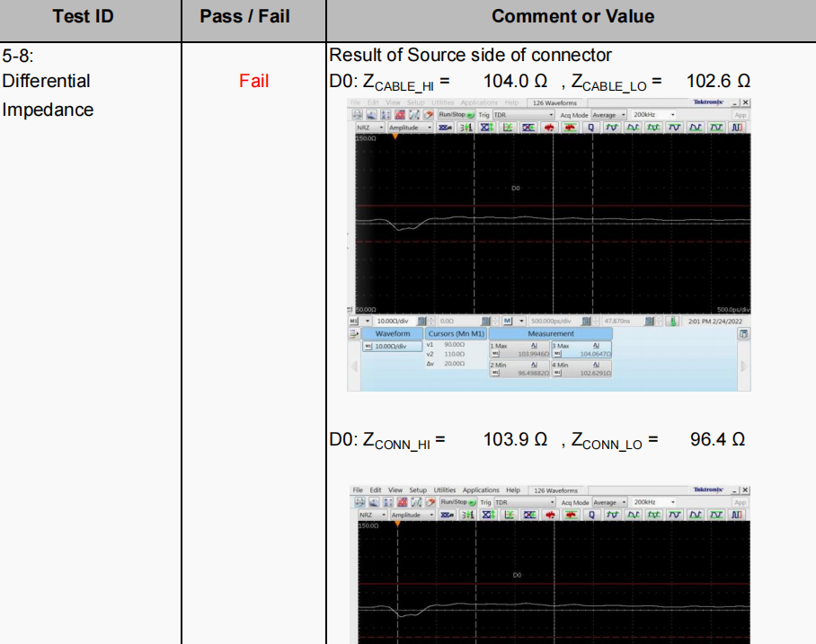Click the undock panel icon beside Measurement results

coord(743,333)
